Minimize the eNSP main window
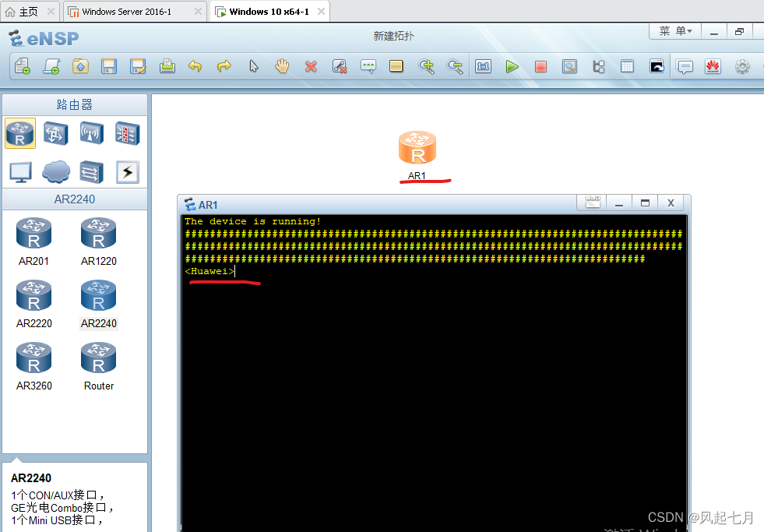The height and width of the screenshot is (532, 764). (714, 32)
